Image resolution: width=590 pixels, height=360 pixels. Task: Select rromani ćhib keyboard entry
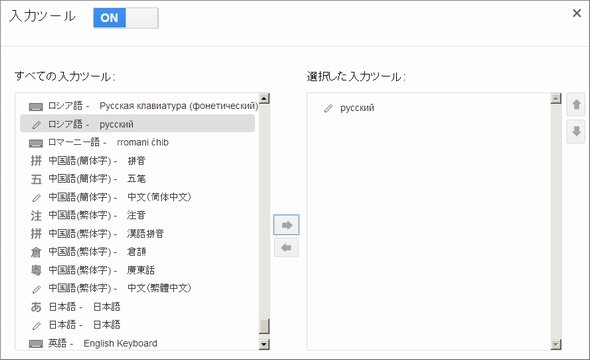pyautogui.click(x=137, y=142)
